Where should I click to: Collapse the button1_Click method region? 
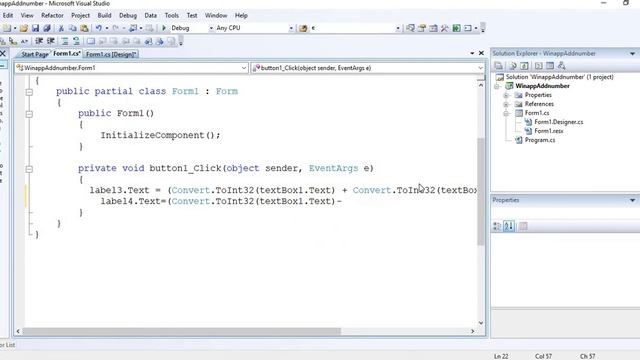point(29,169)
